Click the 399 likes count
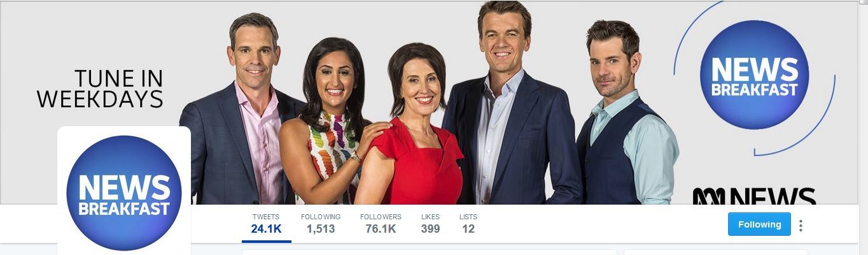The image size is (868, 255). coord(430,229)
